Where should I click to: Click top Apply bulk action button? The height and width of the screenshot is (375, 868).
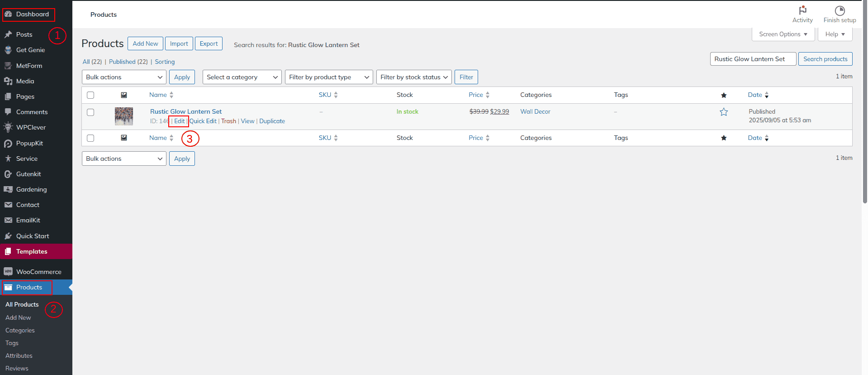(182, 77)
